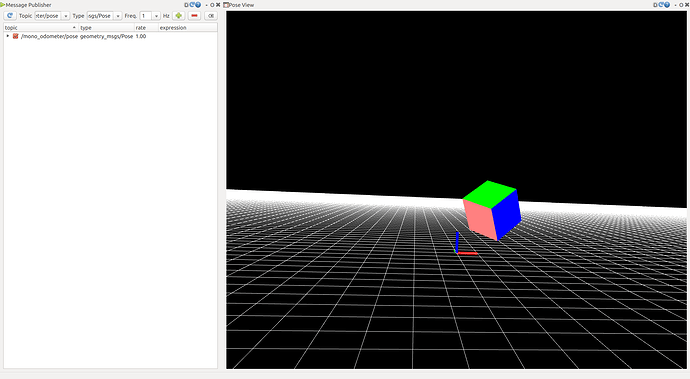Open the Topic dropdown arrow
690x379 pixels.
[x=66, y=16]
